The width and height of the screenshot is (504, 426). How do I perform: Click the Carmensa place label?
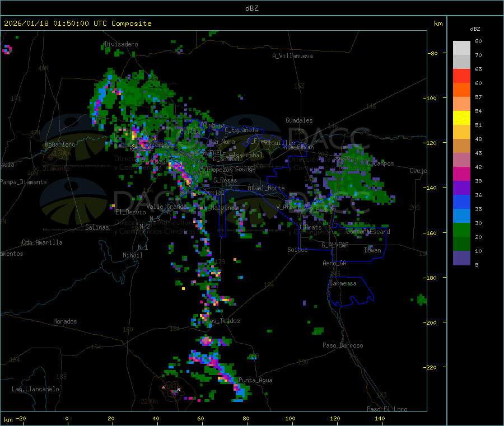[343, 283]
